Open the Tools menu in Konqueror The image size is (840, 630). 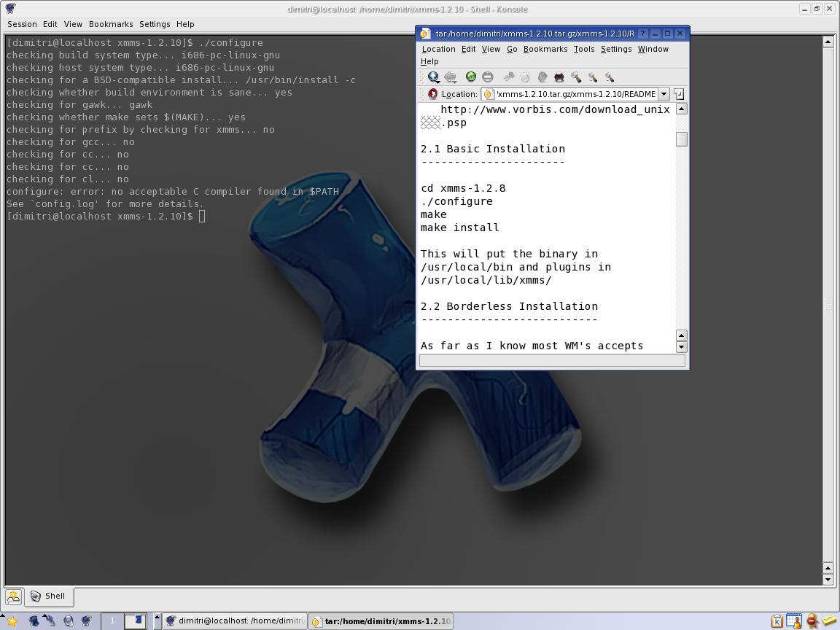coord(584,49)
